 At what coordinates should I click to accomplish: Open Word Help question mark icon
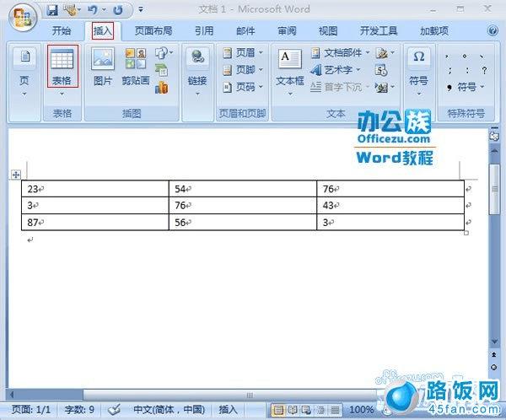(x=493, y=30)
